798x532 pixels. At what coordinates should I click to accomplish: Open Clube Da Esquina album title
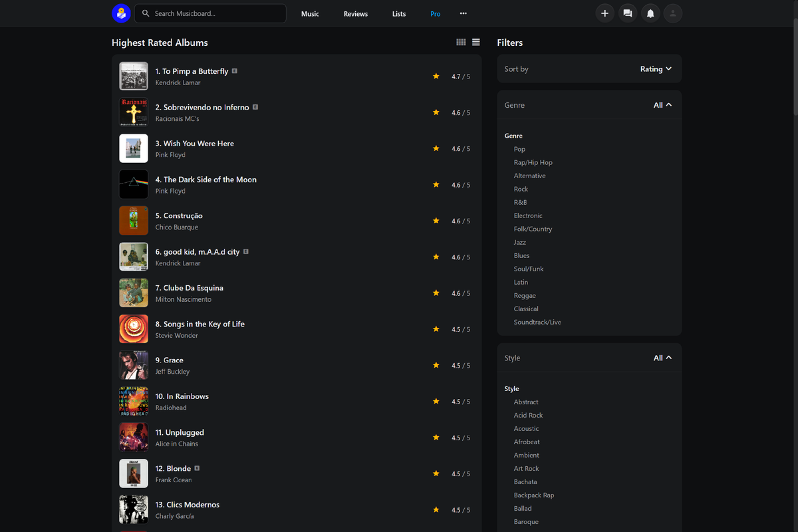[190, 288]
